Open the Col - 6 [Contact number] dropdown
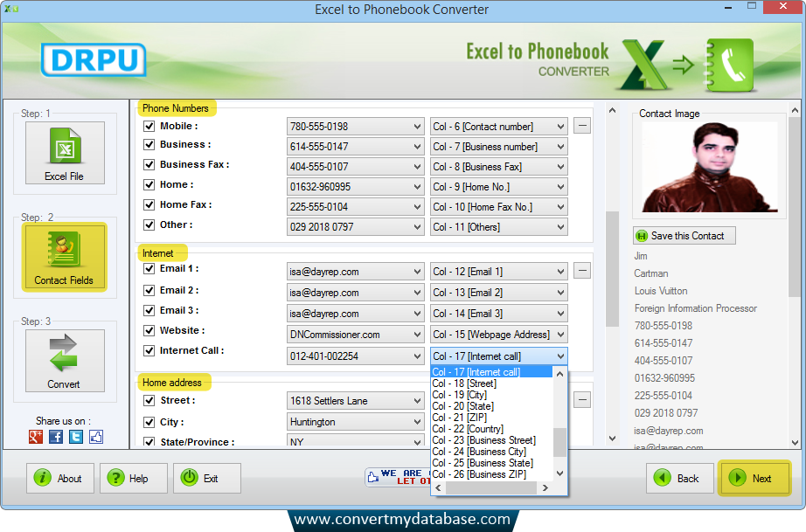The width and height of the screenshot is (806, 532). click(x=498, y=127)
